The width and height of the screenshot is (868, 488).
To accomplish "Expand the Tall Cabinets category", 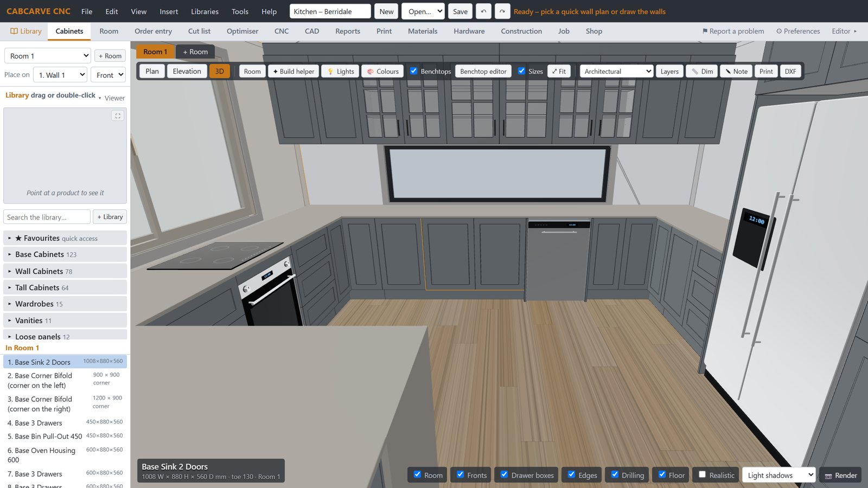I will pyautogui.click(x=65, y=287).
